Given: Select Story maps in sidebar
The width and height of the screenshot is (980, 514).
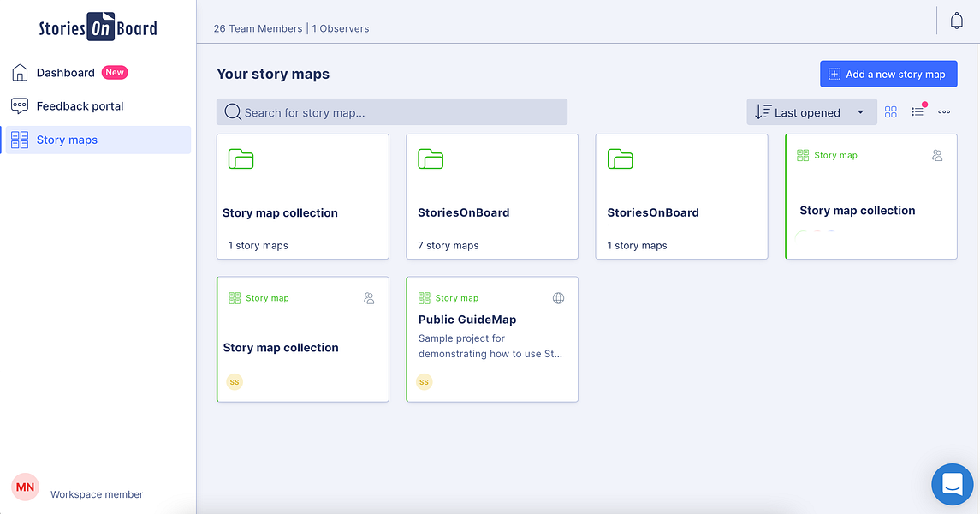Looking at the screenshot, I should [98, 140].
